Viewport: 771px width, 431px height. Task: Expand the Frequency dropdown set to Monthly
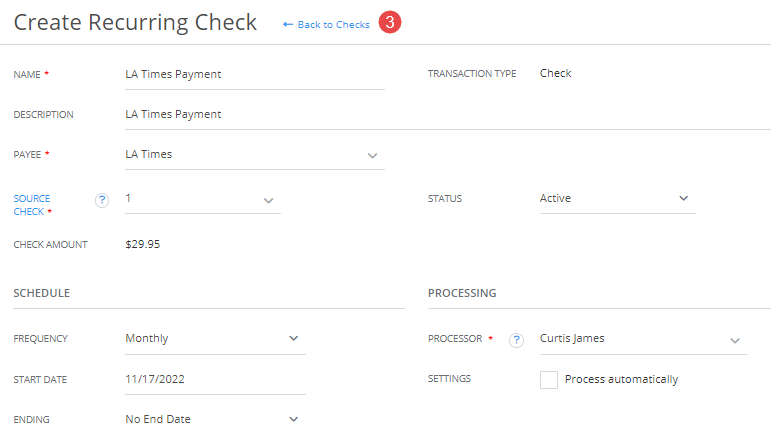click(215, 339)
